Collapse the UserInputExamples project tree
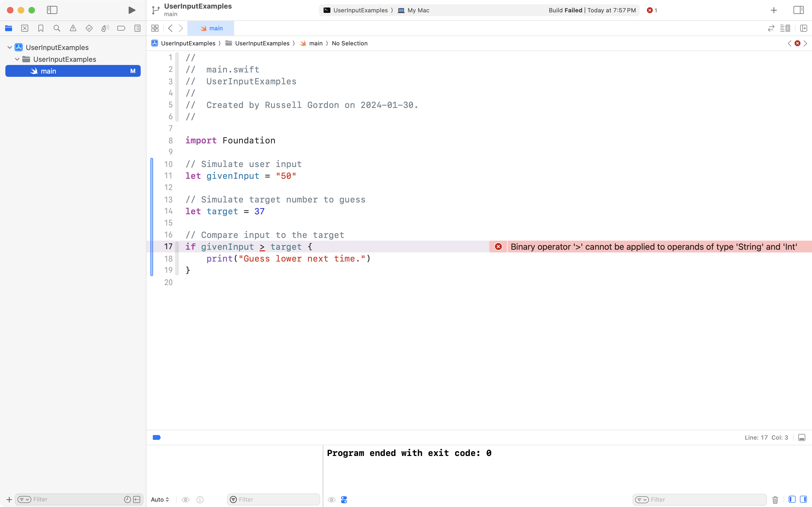 (9, 47)
